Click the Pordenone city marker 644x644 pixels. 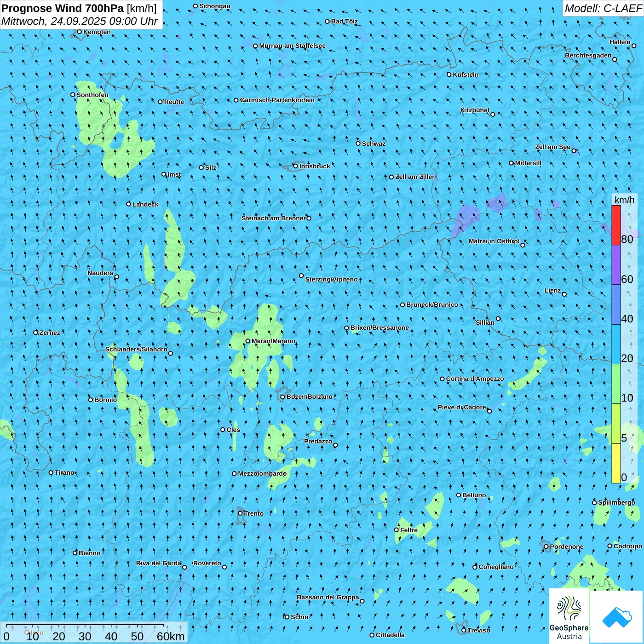[546, 547]
